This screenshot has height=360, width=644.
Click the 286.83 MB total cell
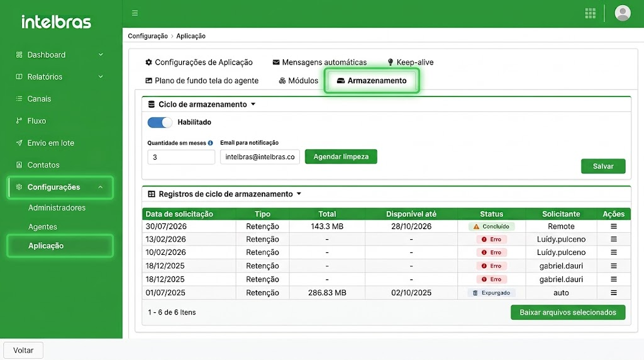point(327,293)
